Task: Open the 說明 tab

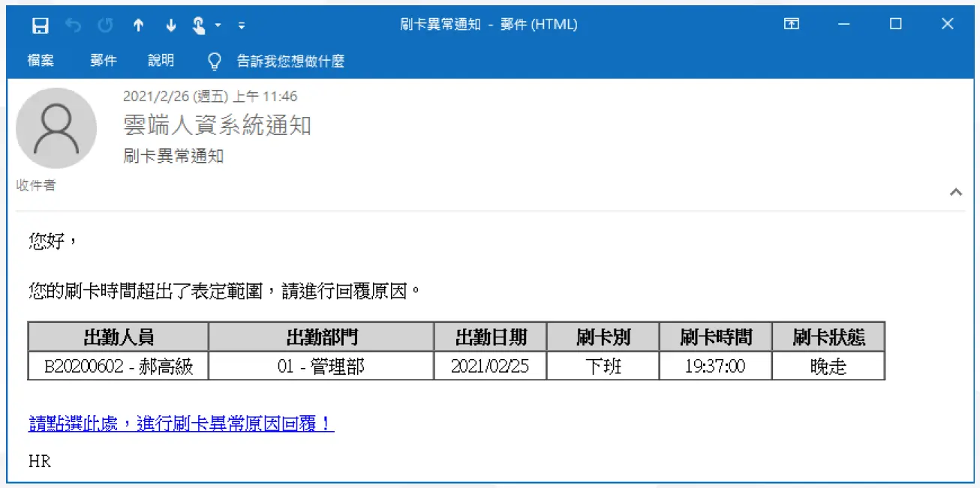Action: [x=161, y=61]
